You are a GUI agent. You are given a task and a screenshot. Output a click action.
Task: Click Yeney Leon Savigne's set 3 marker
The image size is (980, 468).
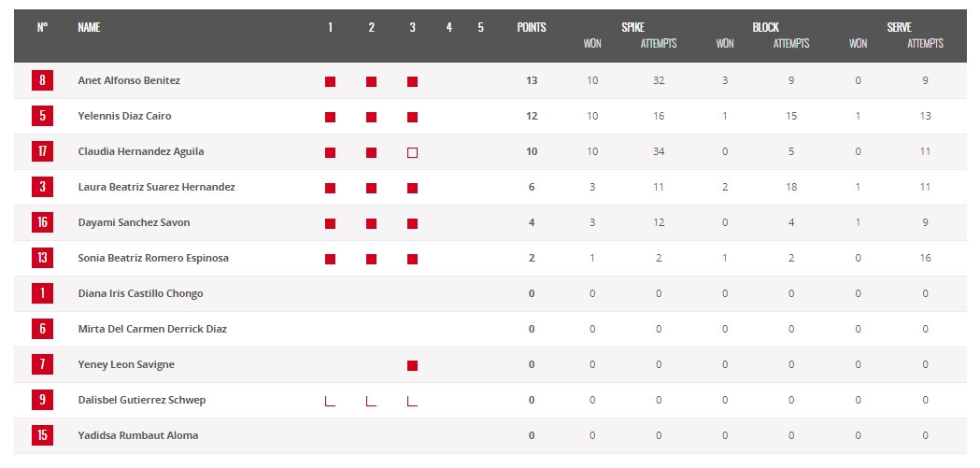pos(412,365)
